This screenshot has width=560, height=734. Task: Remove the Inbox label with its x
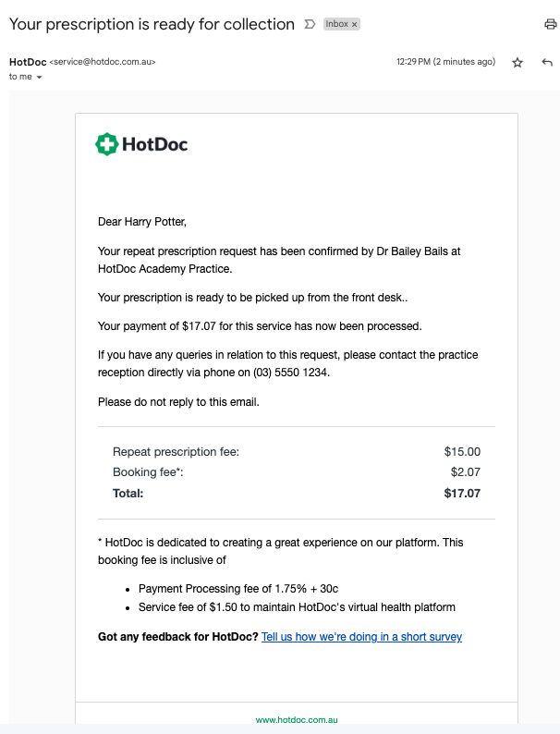354,25
